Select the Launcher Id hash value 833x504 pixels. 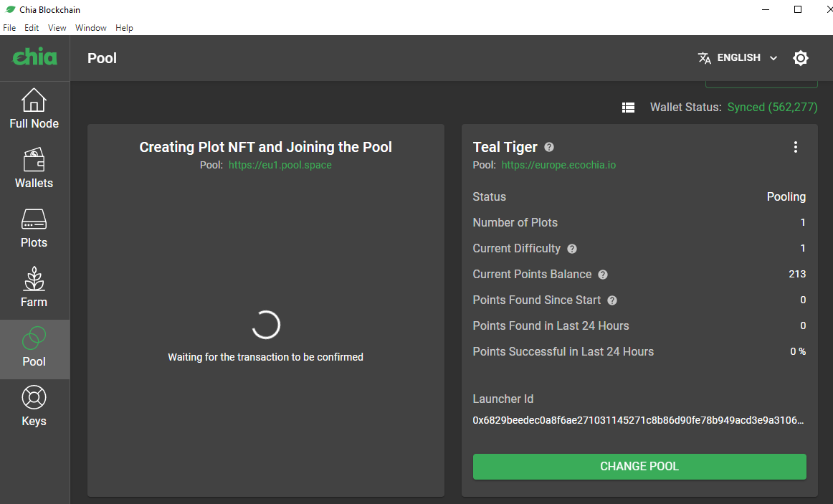click(x=639, y=420)
